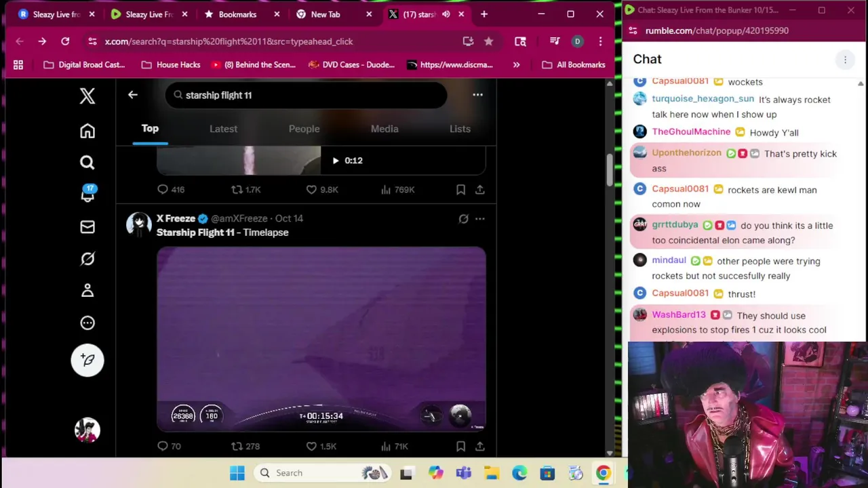868x488 pixels.
Task: Like the post with 9.8K likes
Action: [322, 190]
